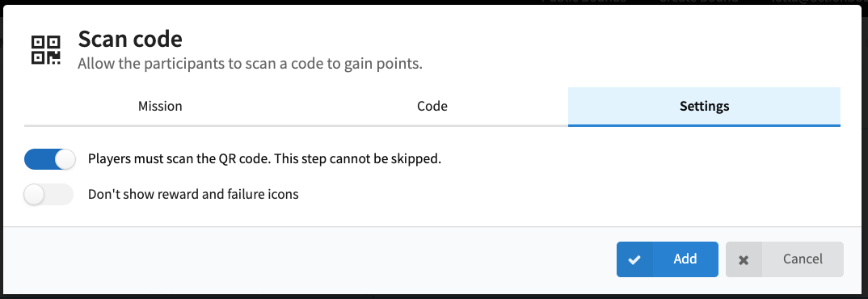Click the QR code icon in the header
Viewport: 868px width, 299px height.
[x=45, y=50]
